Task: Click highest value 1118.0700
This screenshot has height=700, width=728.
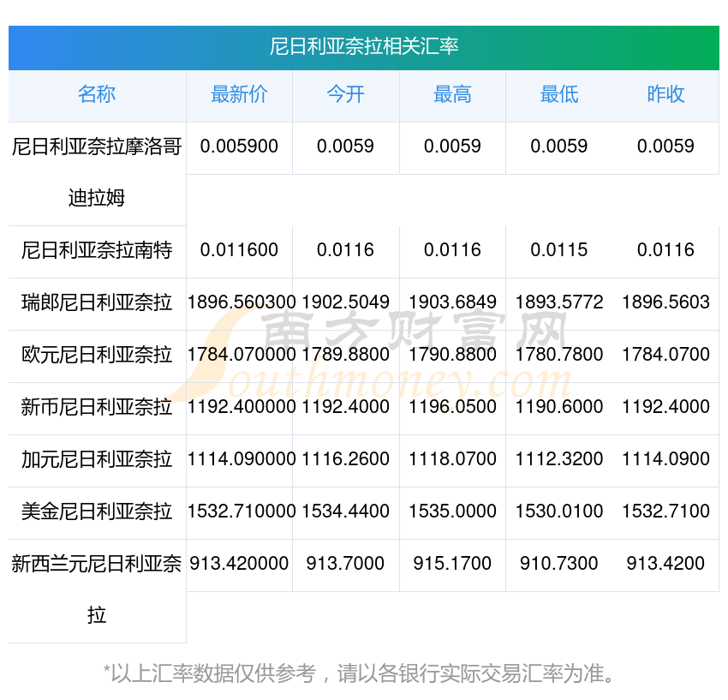Action: 452,459
